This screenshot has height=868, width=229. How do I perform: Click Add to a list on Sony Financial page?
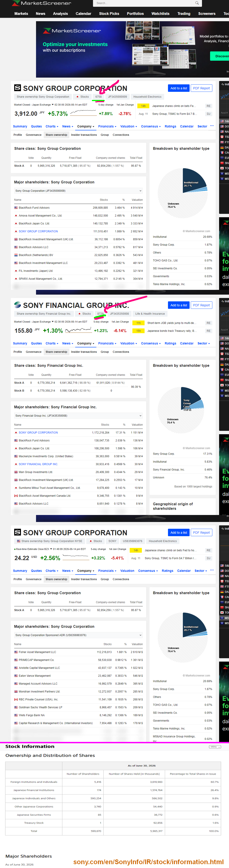pos(179,305)
